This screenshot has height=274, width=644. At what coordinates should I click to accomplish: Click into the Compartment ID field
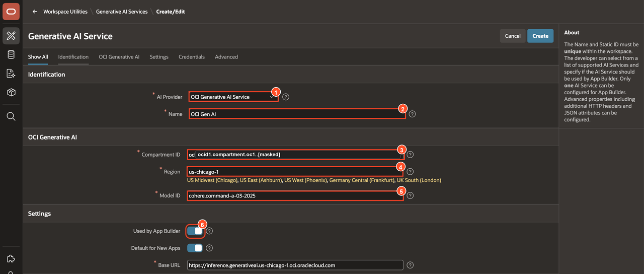pos(295,155)
